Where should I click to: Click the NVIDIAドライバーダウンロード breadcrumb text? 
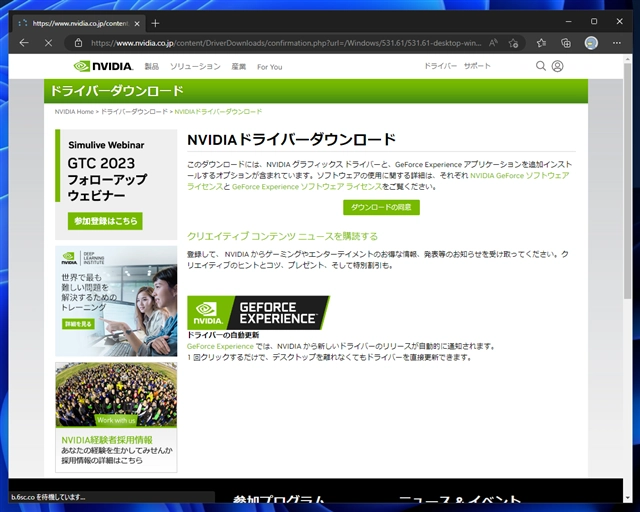(x=218, y=111)
